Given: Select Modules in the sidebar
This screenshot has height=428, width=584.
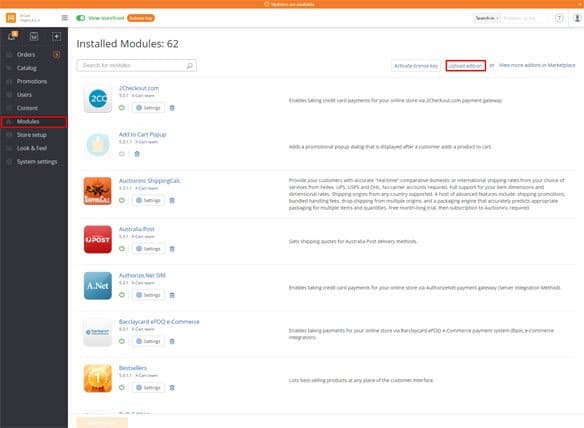Looking at the screenshot, I should coord(34,121).
